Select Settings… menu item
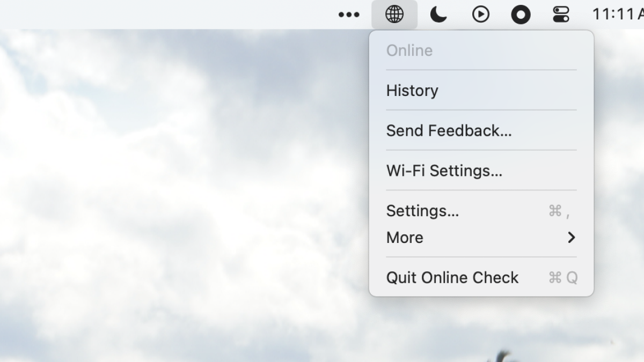644x362 pixels. click(x=481, y=211)
